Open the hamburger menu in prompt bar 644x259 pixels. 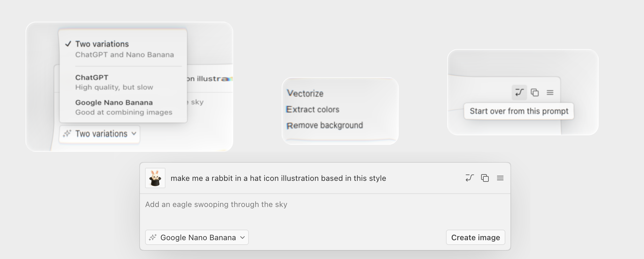click(x=500, y=178)
